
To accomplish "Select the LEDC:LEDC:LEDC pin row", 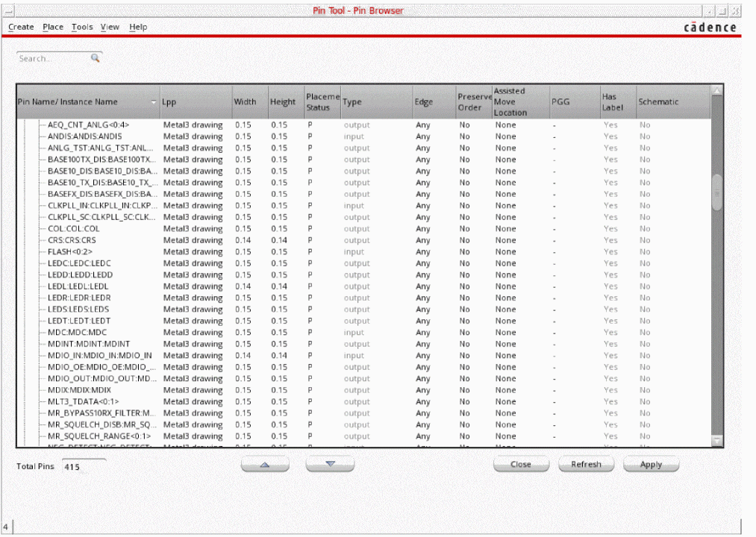I will [363, 263].
